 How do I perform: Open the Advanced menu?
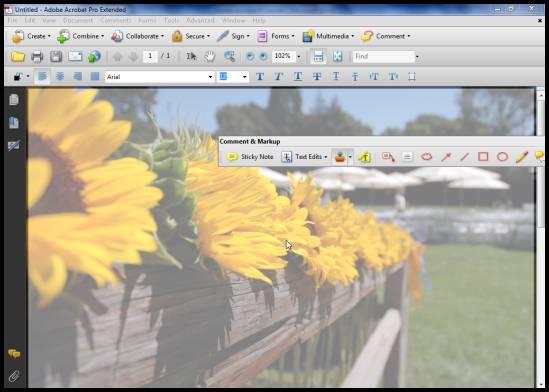[x=200, y=20]
